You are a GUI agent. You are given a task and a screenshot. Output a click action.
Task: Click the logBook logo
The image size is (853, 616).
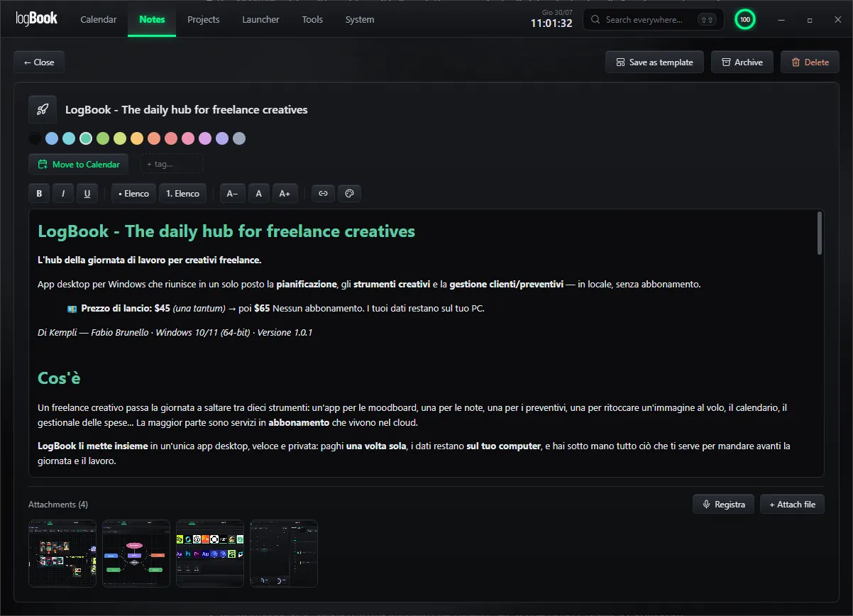pyautogui.click(x=37, y=19)
